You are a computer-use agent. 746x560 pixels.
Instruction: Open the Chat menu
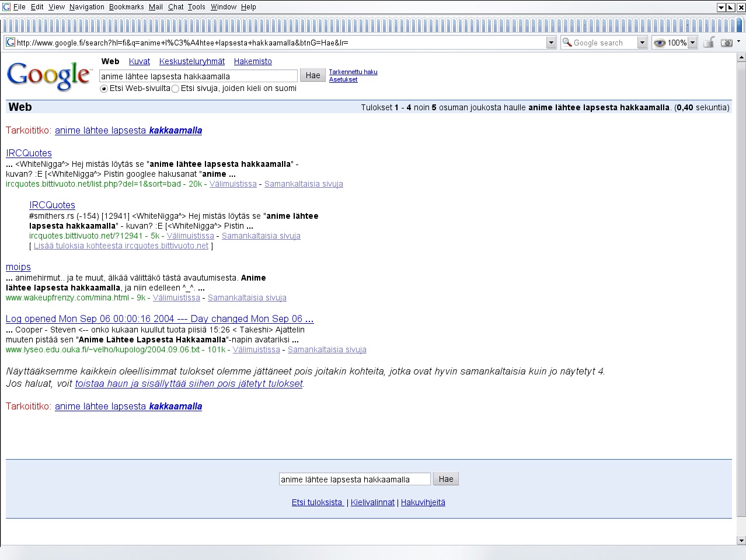tap(176, 7)
